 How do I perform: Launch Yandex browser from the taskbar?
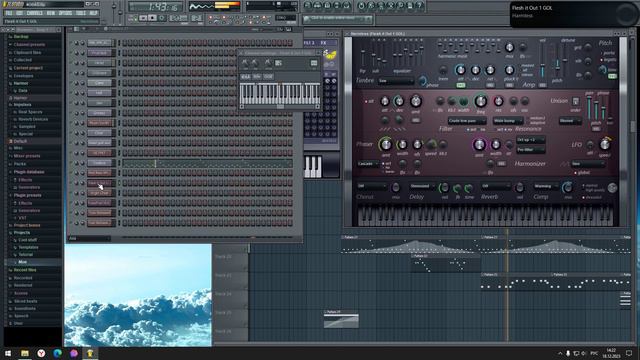coord(41,353)
